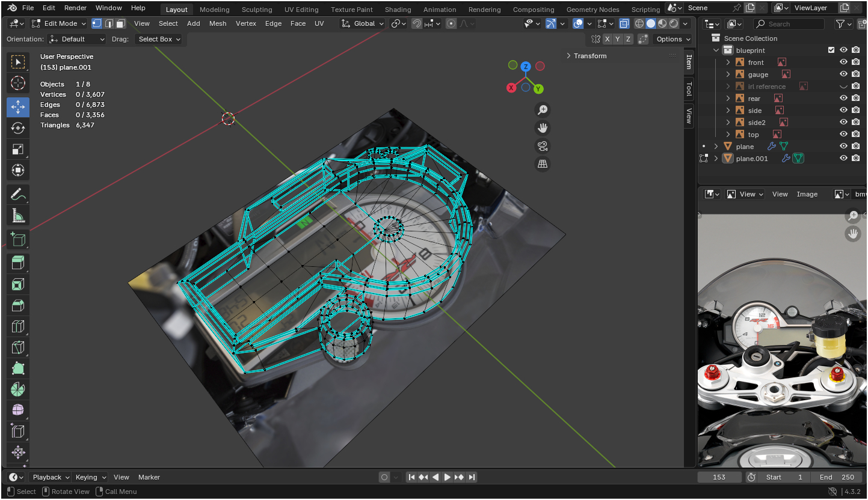
Task: Open the Global transform orientation dropdown
Action: tap(362, 23)
